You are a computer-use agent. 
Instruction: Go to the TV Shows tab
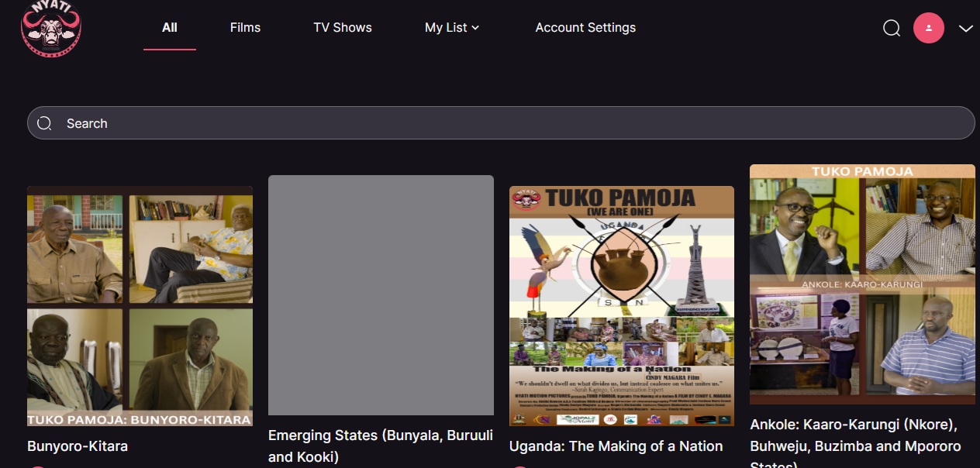tap(342, 27)
